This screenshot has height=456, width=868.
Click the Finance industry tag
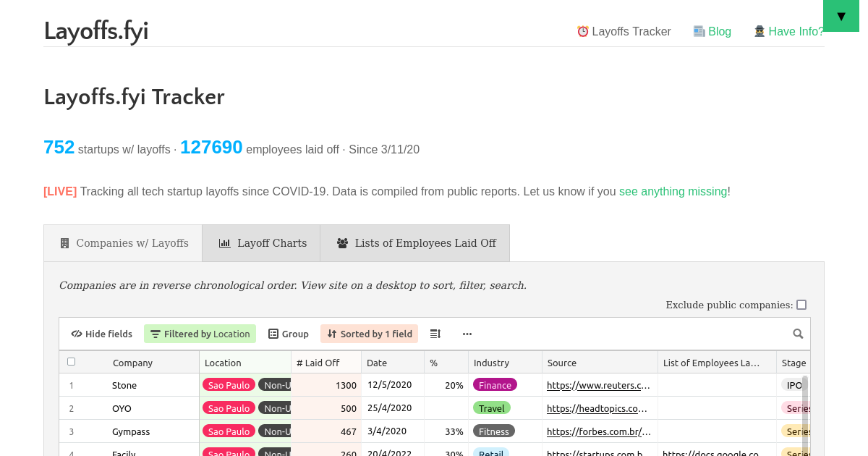(495, 385)
